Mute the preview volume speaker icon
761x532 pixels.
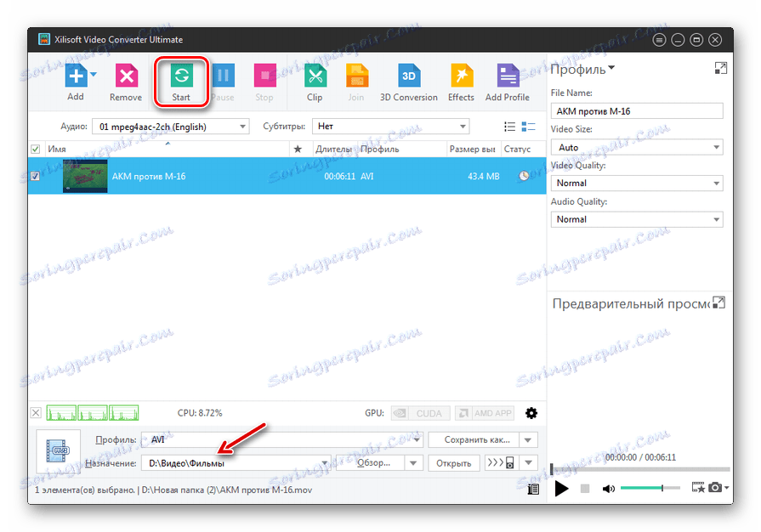click(608, 489)
